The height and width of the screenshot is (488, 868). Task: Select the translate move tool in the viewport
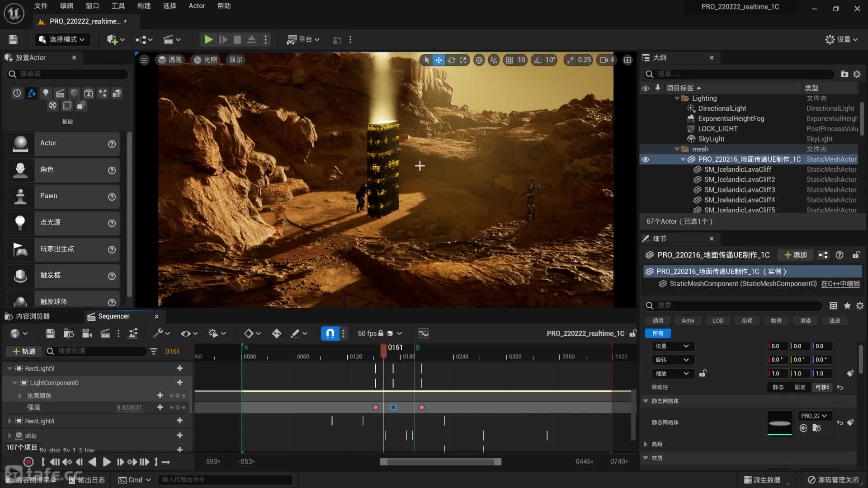click(x=439, y=60)
